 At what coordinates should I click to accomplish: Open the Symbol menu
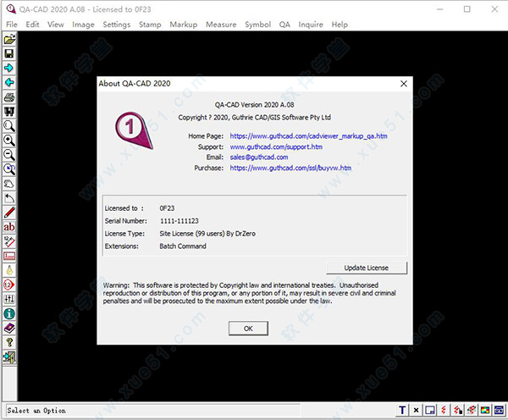[258, 25]
